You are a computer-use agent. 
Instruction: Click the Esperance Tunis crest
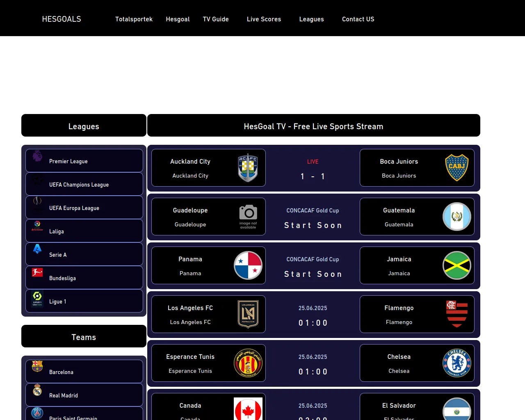tap(248, 363)
